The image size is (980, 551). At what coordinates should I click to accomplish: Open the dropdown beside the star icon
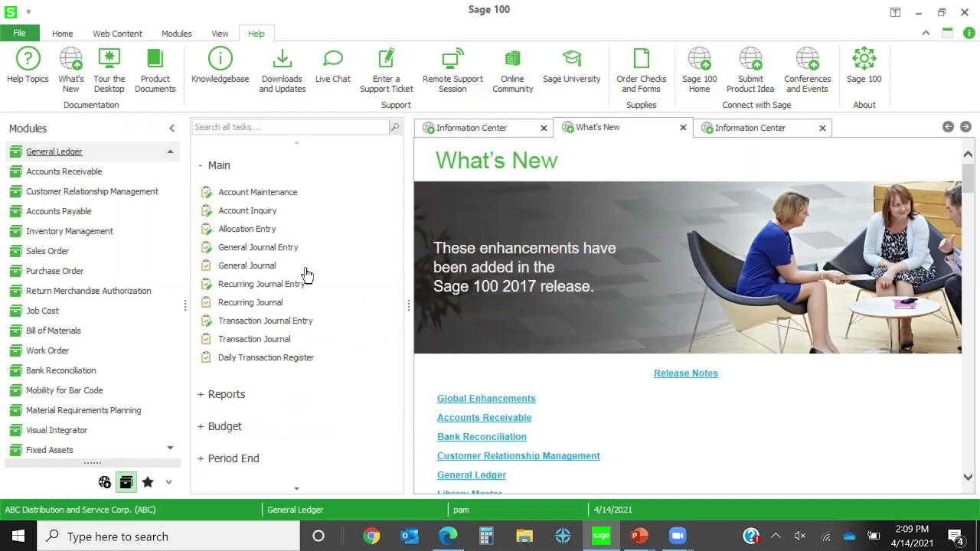(x=168, y=482)
